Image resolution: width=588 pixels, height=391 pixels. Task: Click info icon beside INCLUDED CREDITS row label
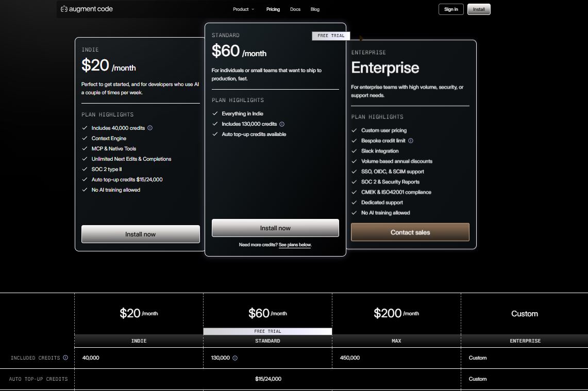(65, 358)
